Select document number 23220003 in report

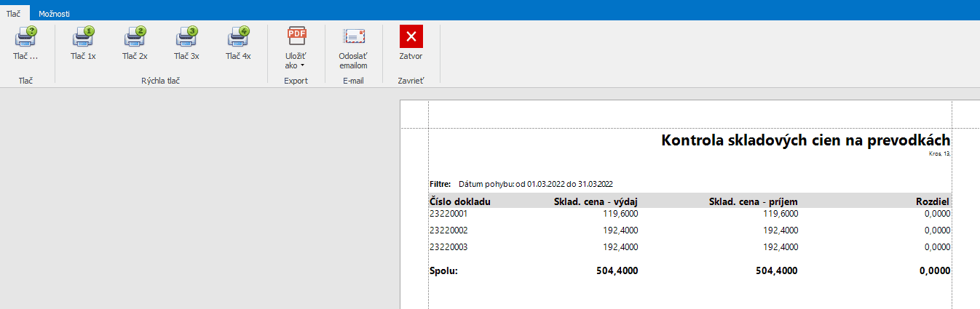point(448,247)
